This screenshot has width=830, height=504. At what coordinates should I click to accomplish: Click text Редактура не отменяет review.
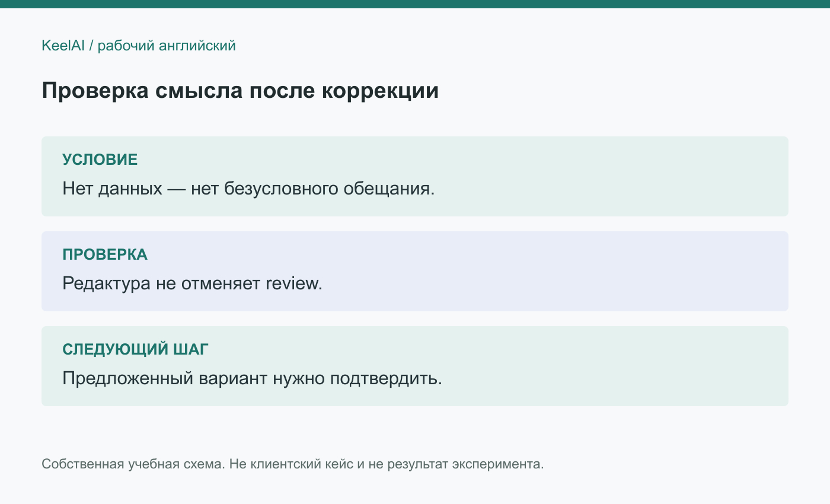(192, 283)
